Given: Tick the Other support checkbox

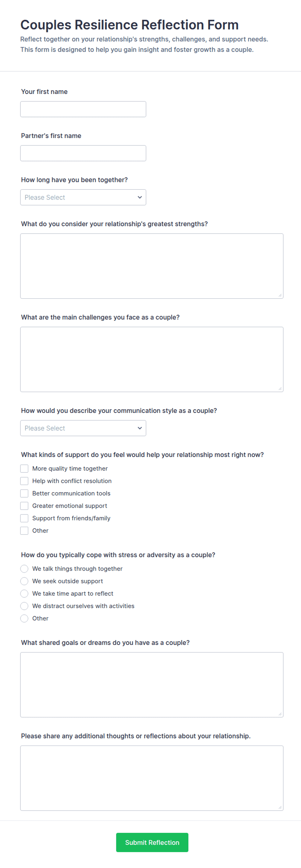Looking at the screenshot, I should point(24,531).
